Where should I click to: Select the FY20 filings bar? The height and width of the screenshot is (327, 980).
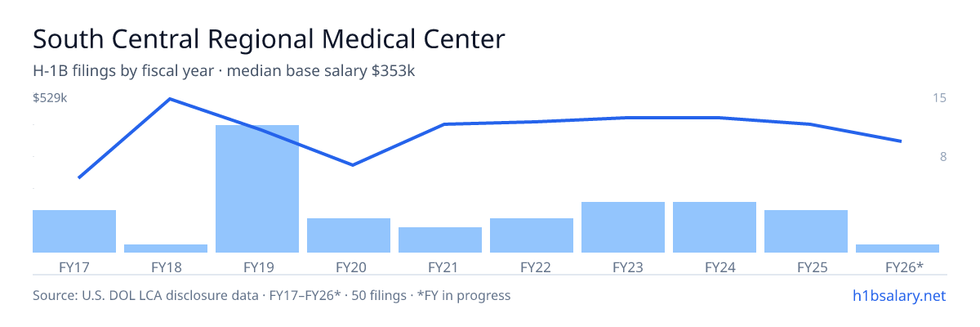click(x=349, y=235)
